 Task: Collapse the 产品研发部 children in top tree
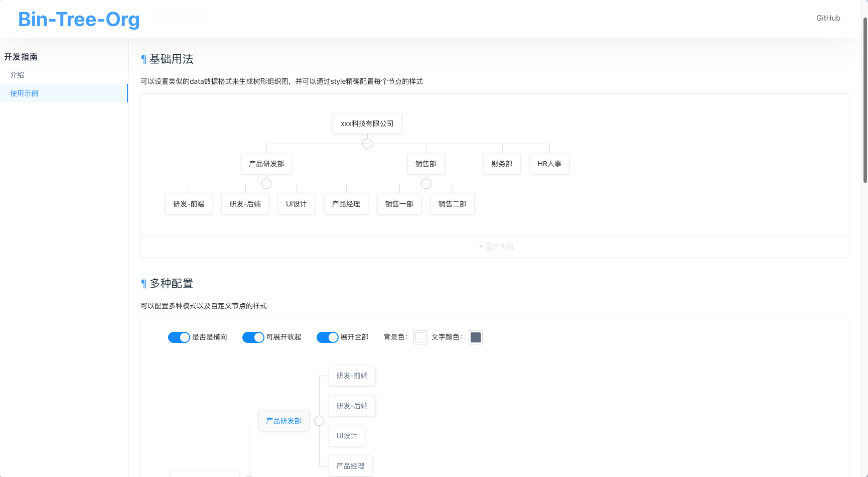(266, 184)
